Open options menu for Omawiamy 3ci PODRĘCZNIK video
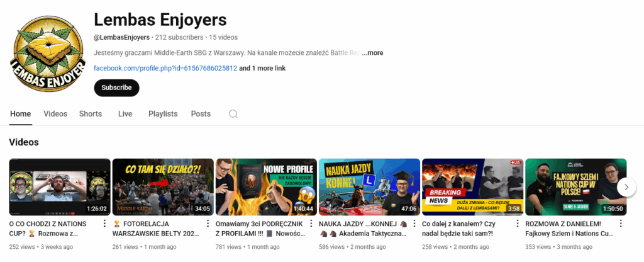 point(311,224)
